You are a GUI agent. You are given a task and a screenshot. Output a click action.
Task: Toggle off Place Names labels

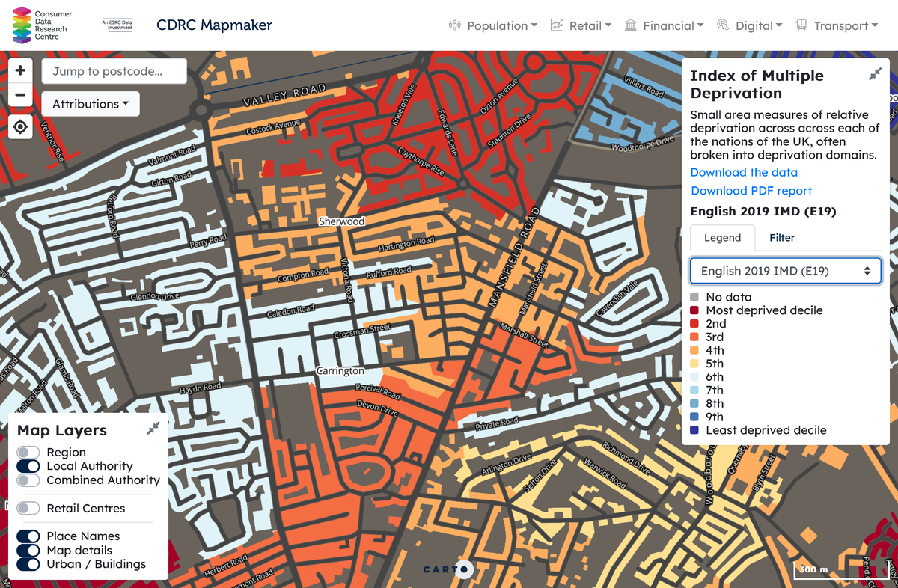click(28, 536)
